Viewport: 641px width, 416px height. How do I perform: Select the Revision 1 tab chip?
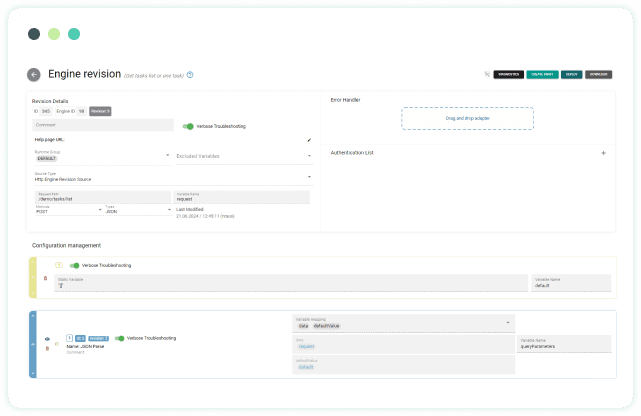(x=100, y=111)
